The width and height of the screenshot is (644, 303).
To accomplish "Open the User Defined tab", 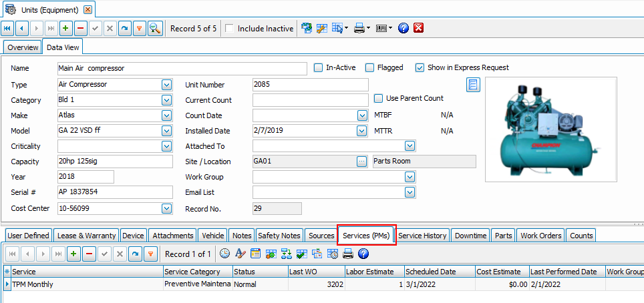I will (x=28, y=236).
